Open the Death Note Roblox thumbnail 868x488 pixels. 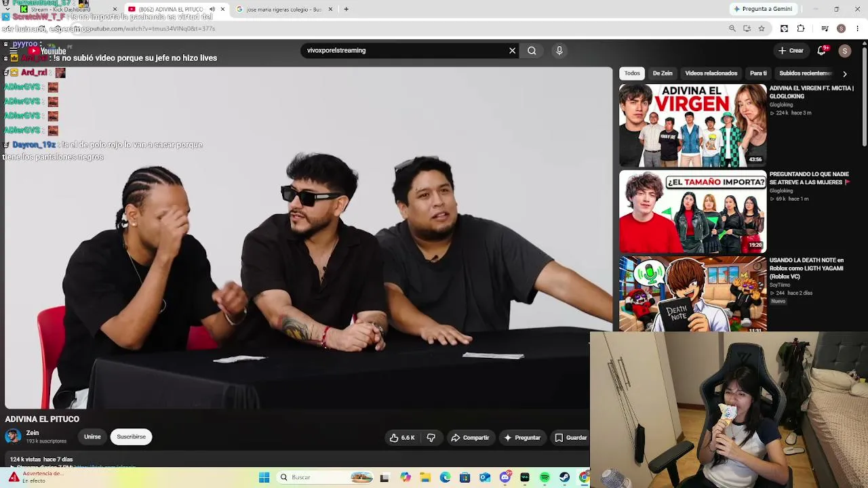692,294
